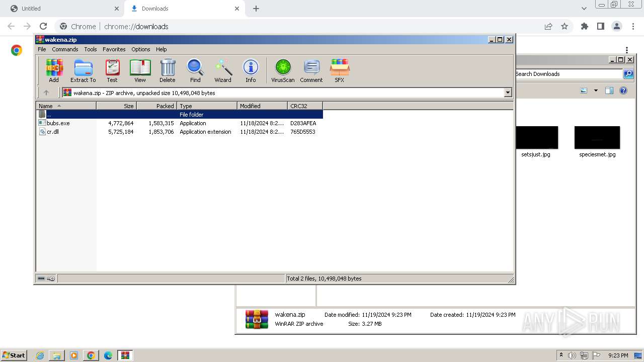Select bubs.exe in the archive list
This screenshot has height=362, width=644.
tap(179, 123)
